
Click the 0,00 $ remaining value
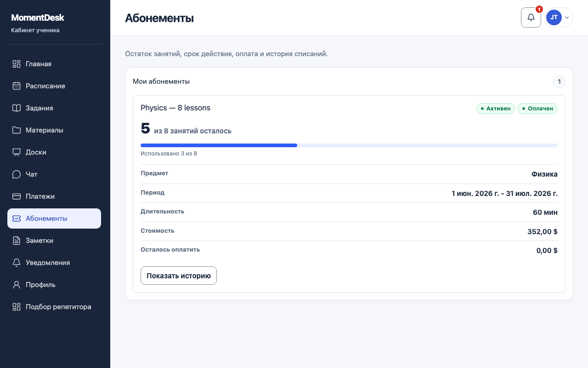[x=547, y=251]
